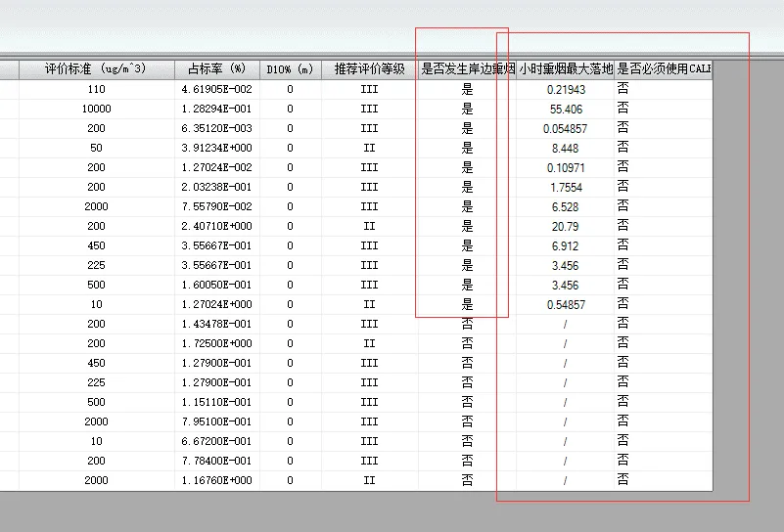Select the cell showing 1.27024E+000

click(x=217, y=304)
